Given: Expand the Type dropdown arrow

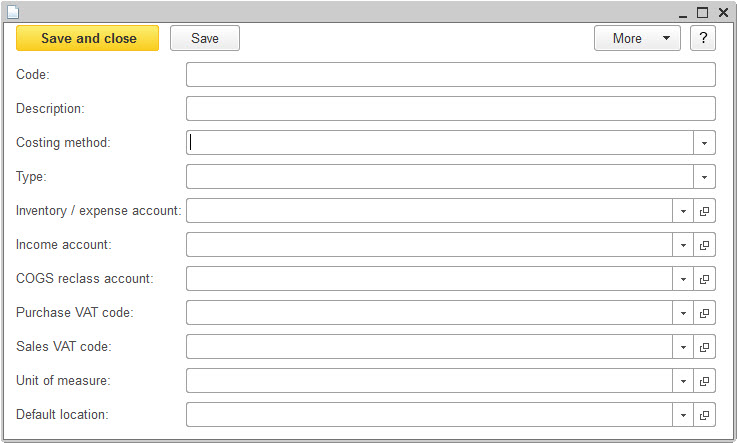Looking at the screenshot, I should tap(704, 177).
